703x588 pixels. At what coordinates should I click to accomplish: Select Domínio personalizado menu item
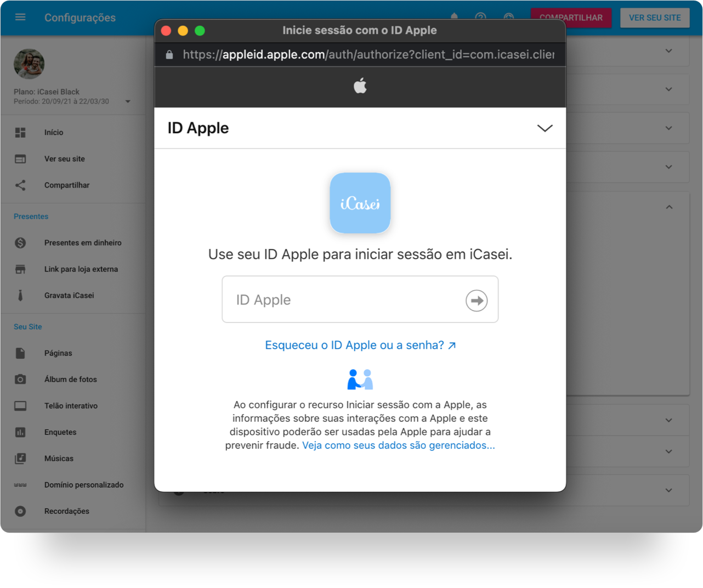coord(84,485)
